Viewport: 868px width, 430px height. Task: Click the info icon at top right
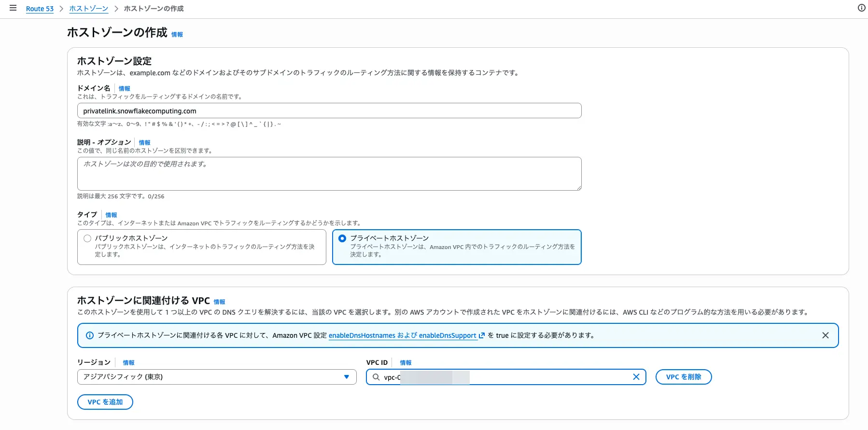[861, 8]
